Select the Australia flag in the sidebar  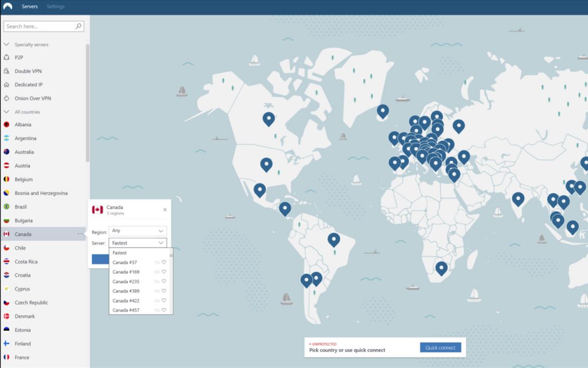tap(6, 152)
